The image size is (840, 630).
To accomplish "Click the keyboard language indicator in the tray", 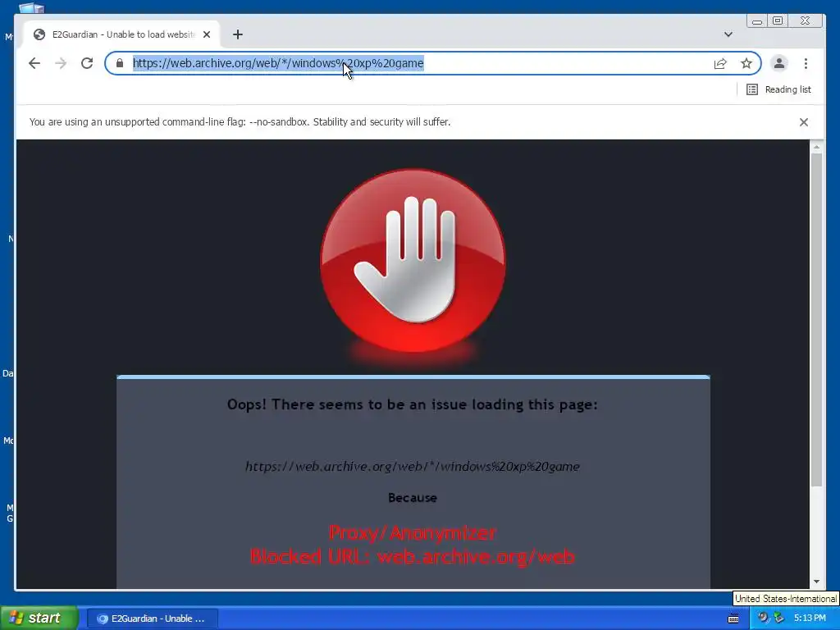I will [x=733, y=619].
